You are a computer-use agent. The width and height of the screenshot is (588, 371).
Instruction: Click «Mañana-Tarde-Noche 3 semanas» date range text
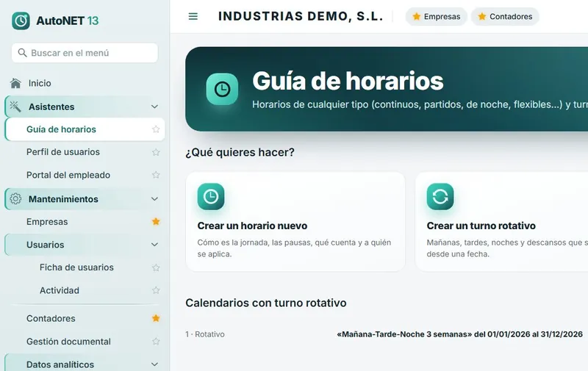459,334
